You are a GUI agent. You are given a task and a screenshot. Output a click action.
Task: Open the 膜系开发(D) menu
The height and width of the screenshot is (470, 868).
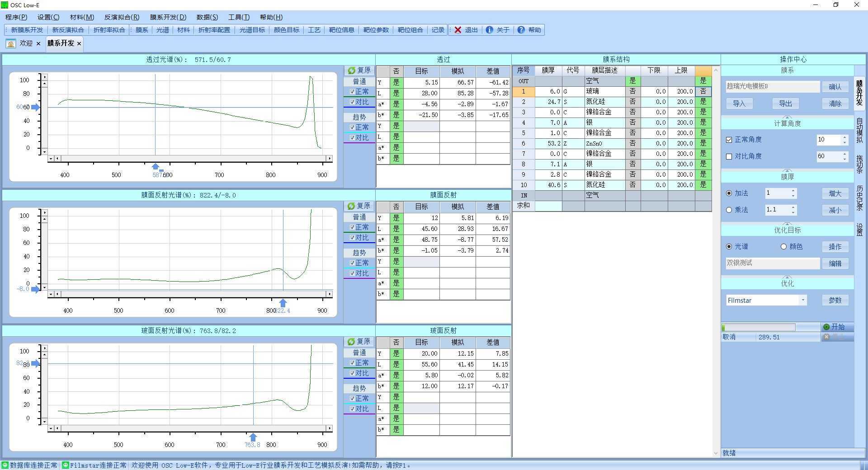(x=168, y=17)
